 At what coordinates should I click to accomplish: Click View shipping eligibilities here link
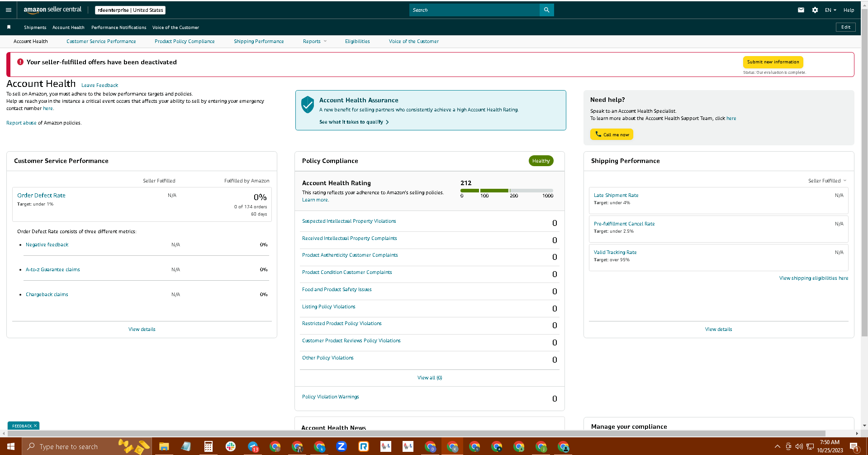click(813, 278)
